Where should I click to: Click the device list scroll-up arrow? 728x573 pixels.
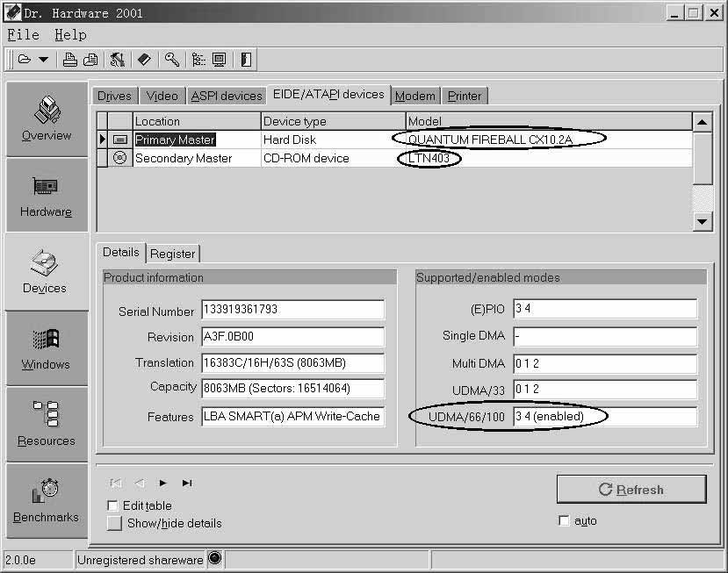702,122
